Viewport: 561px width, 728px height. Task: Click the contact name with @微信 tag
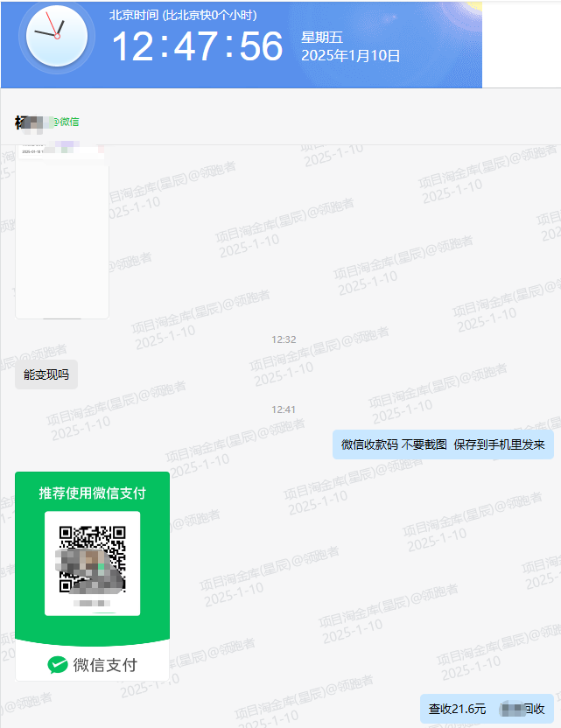tap(47, 122)
